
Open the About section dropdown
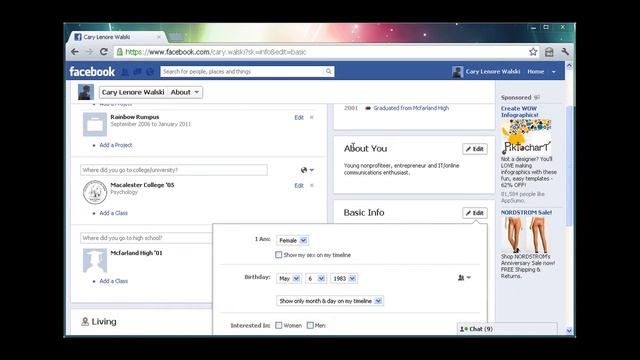tap(185, 92)
